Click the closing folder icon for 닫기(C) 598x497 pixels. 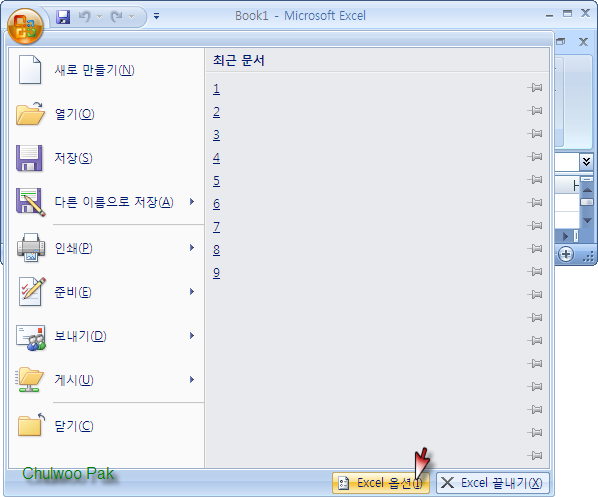(x=31, y=425)
